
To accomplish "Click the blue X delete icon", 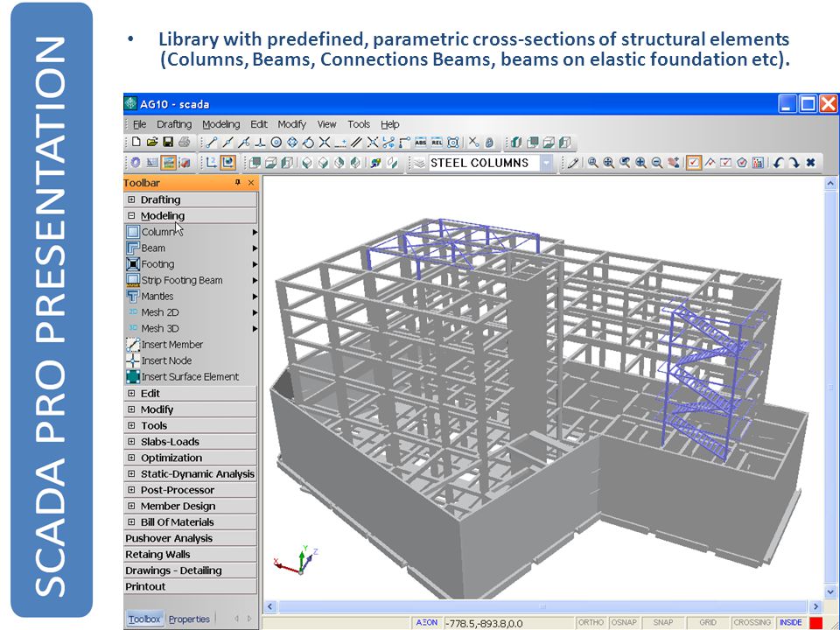I will (811, 163).
